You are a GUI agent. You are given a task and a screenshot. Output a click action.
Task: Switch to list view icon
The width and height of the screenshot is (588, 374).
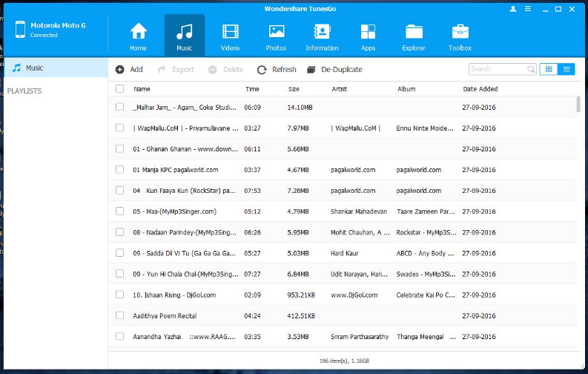click(x=566, y=69)
